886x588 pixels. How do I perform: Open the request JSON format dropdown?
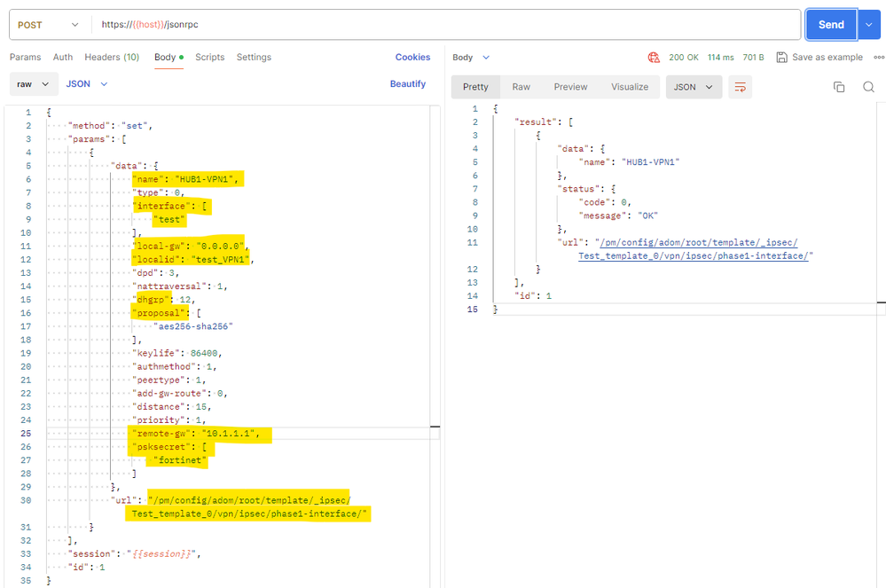(x=87, y=84)
